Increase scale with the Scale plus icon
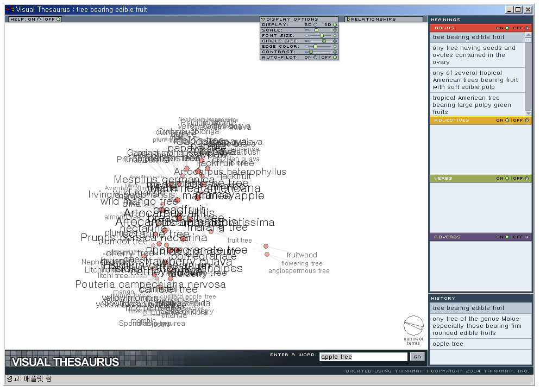This screenshot has height=392, width=540. (x=335, y=30)
